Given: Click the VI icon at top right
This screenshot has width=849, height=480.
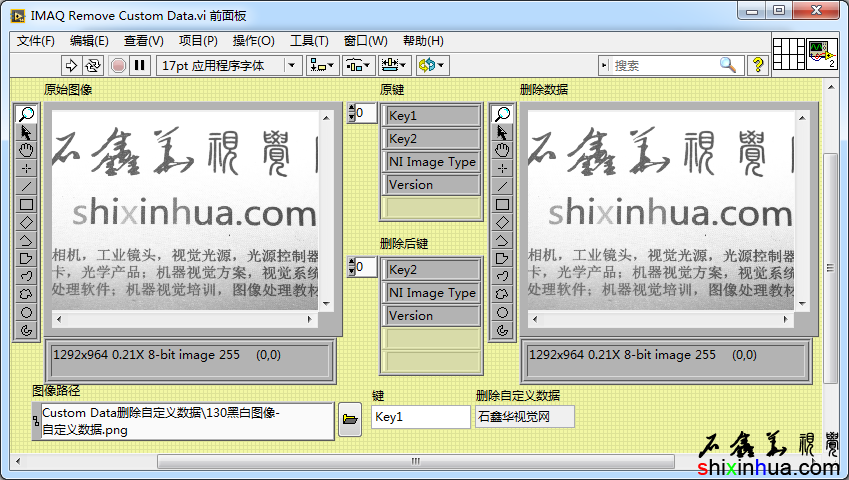Looking at the screenshot, I should 822,54.
